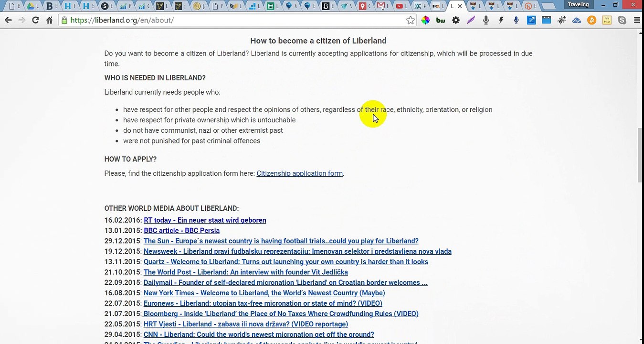Viewport: 644px width, 344px height.
Task: Click the blue microphone extension icon
Action: [516, 20]
